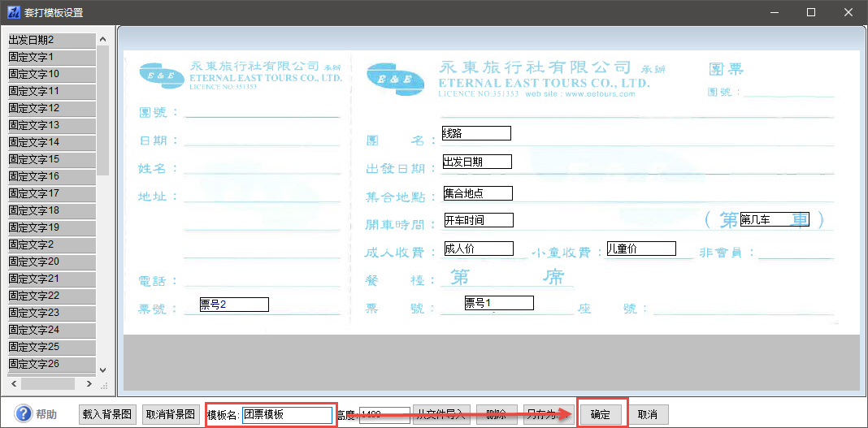Select 固定文字15 in the field list
The height and width of the screenshot is (428, 868).
coord(51,159)
